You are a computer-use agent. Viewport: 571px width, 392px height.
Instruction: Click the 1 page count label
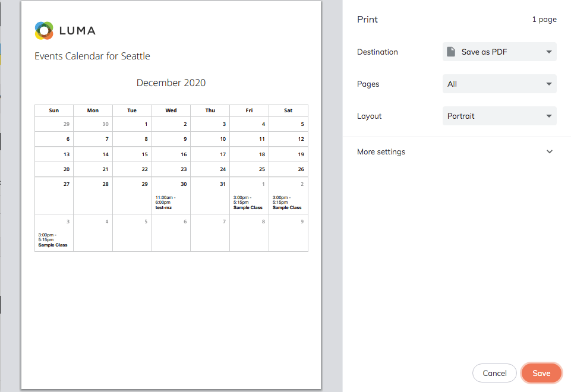pyautogui.click(x=544, y=19)
